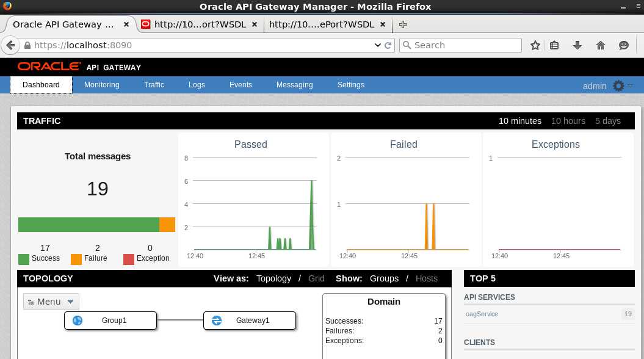Open the URL history dropdown arrow
The height and width of the screenshot is (359, 644).
(x=377, y=45)
